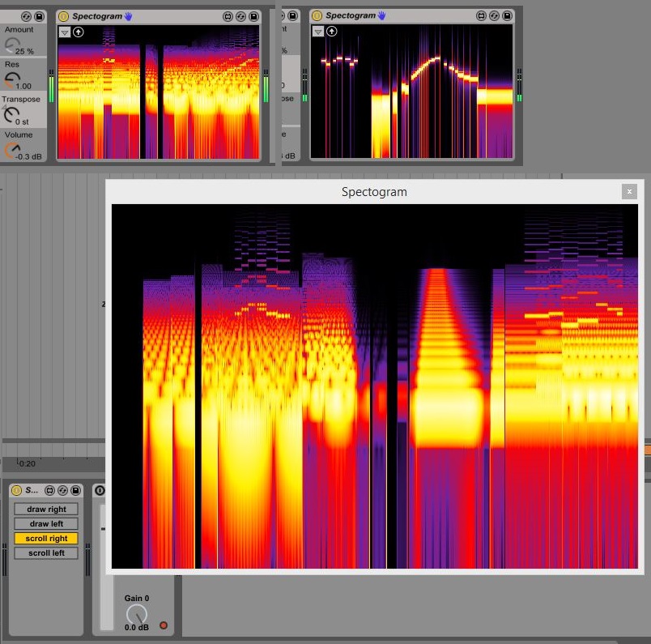Screen dimensions: 651x644
Task: Click the up-arrow circle in the second Spectogram
Action: pos(332,32)
